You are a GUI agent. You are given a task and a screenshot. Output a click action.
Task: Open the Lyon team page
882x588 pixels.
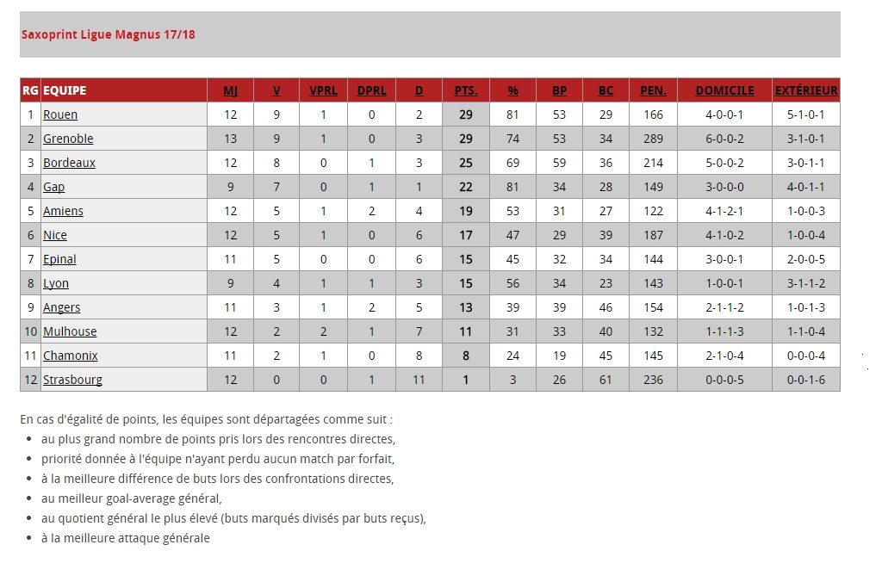click(56, 283)
